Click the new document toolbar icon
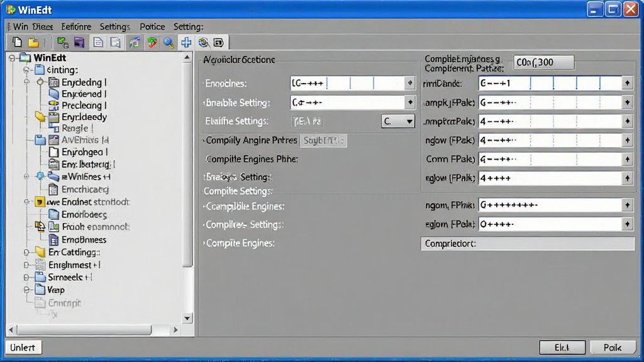 point(17,42)
